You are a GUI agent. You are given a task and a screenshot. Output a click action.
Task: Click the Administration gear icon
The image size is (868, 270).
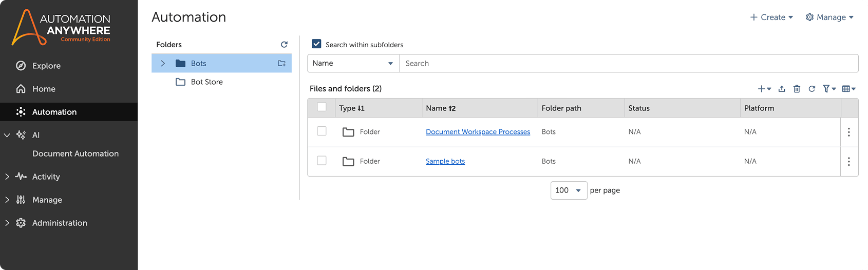point(21,223)
